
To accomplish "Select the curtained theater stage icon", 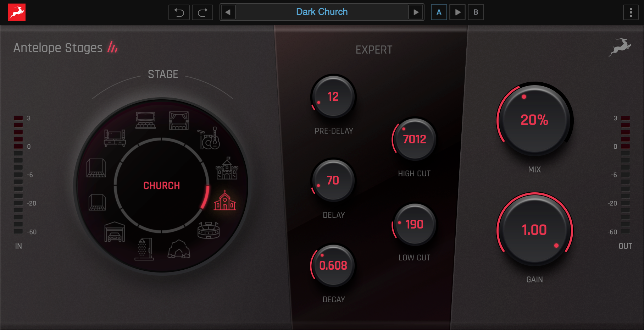I will [179, 121].
